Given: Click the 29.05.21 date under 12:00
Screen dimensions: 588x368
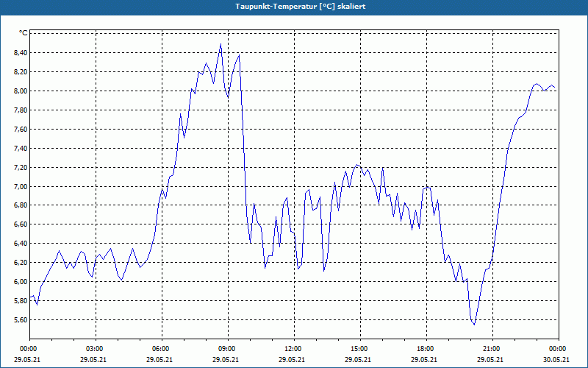Looking at the screenshot, I should pos(292,359).
